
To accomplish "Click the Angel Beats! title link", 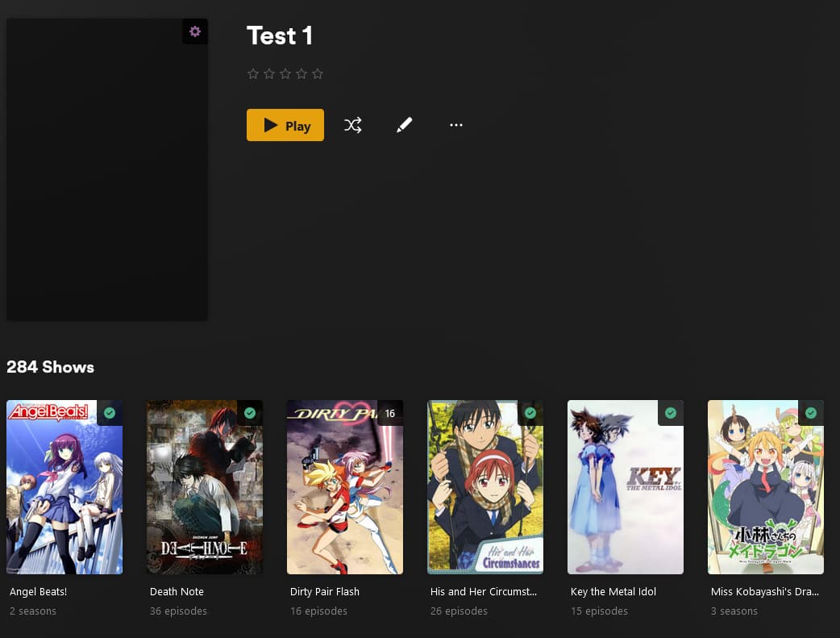I will click(x=38, y=591).
